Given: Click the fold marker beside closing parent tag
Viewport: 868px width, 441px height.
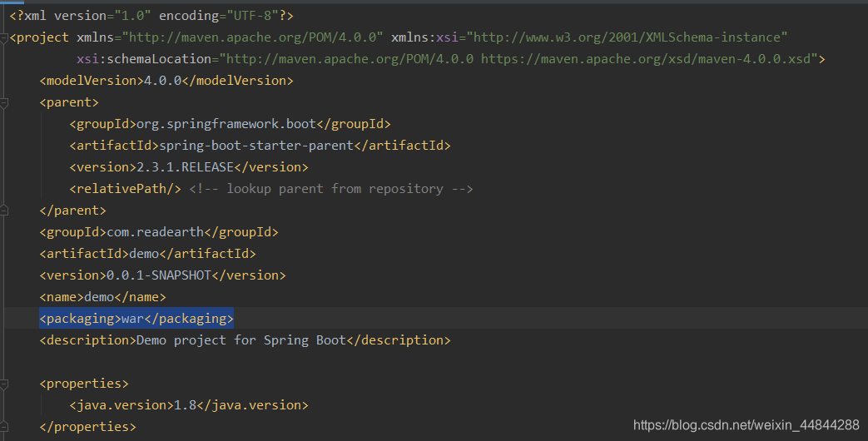Looking at the screenshot, I should click(4, 211).
